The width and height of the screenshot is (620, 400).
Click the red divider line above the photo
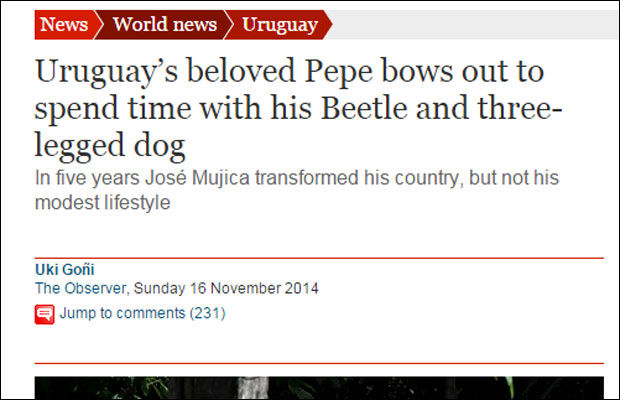[x=318, y=363]
